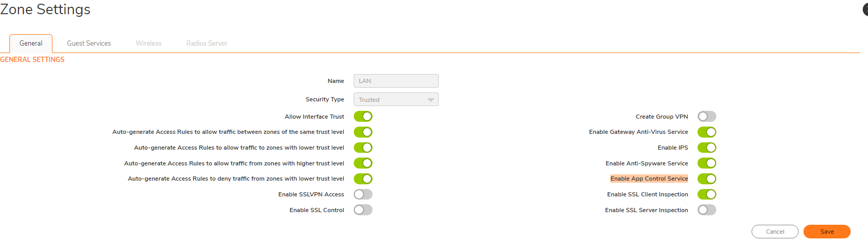Turn on Create Group VPN
Screen dimensions: 868x251
tap(706, 117)
